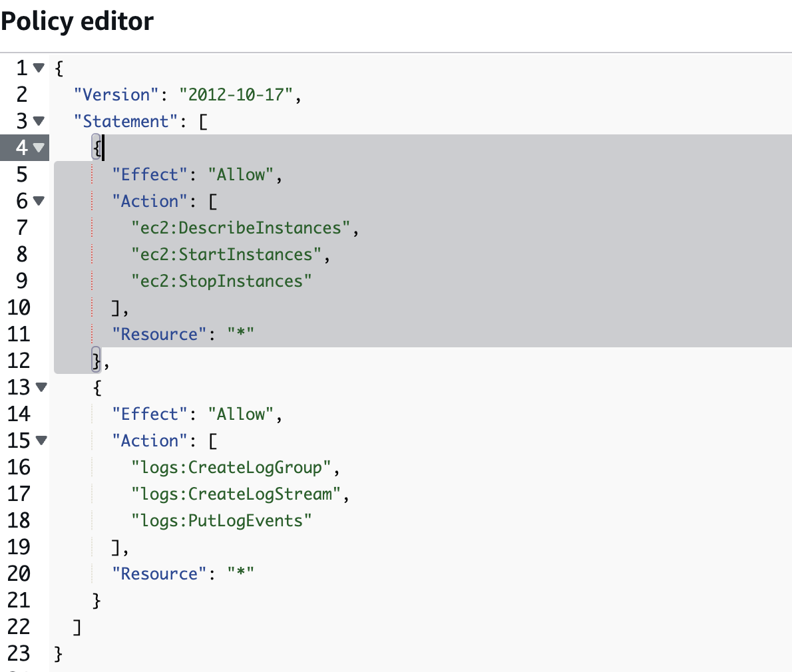
Task: Click line number 21 in the gutter
Action: pos(19,600)
